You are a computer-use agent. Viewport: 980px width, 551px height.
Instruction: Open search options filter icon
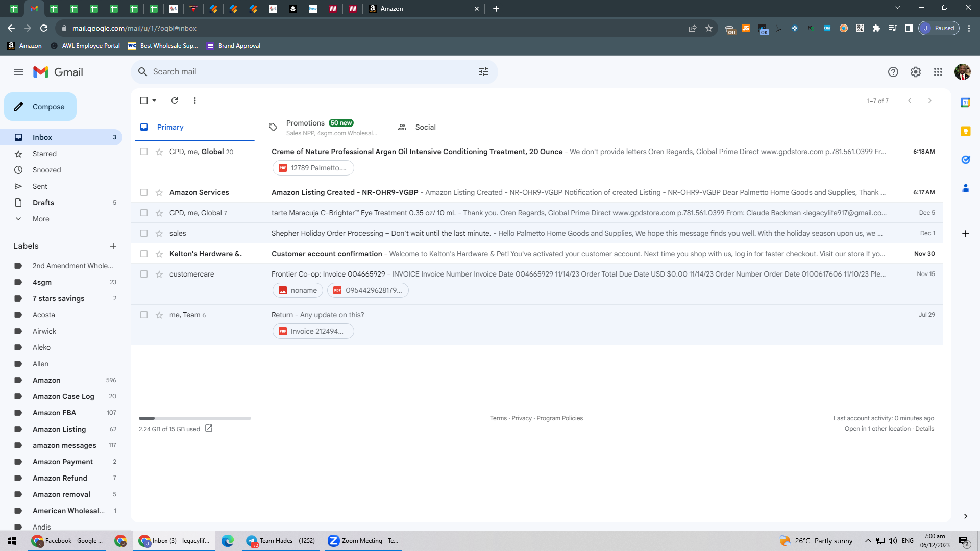[x=484, y=72]
